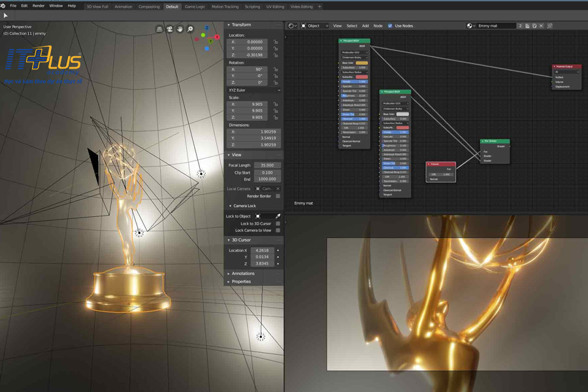
Task: Toggle camera view icon in viewport
Action: click(x=169, y=29)
